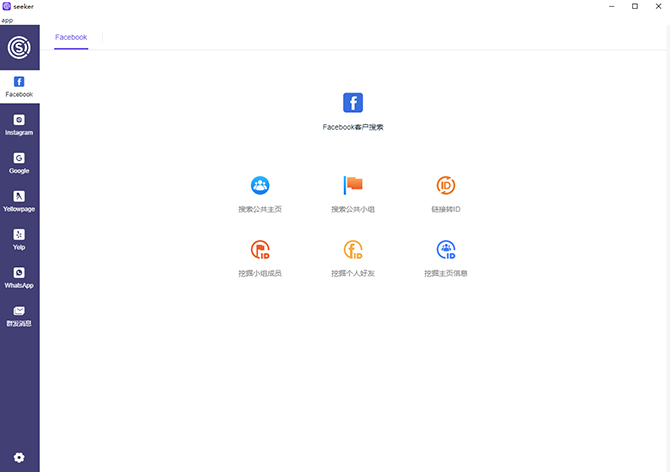This screenshot has height=472, width=670.
Task: Click the 链接转ID label
Action: 446,209
